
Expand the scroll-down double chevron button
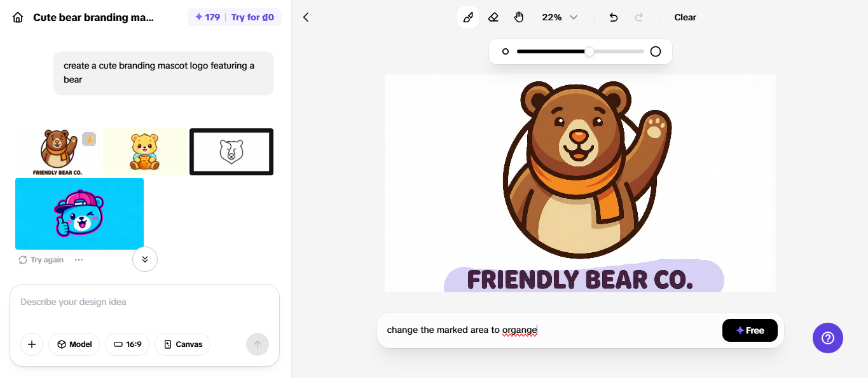coord(145,259)
